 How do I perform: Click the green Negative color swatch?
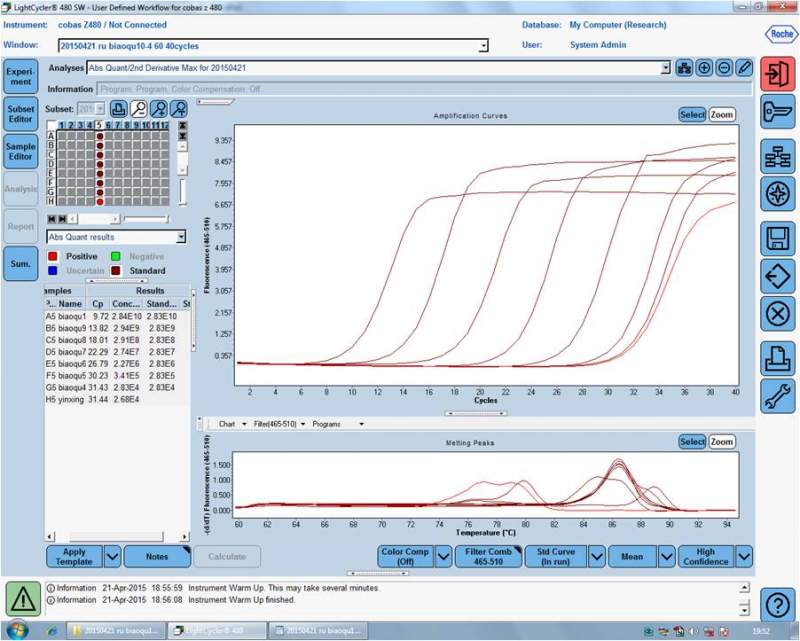[x=116, y=256]
